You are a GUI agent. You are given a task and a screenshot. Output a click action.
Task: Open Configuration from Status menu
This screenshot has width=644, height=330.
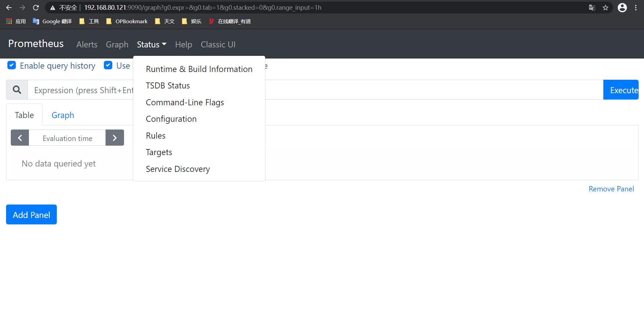(x=199, y=119)
